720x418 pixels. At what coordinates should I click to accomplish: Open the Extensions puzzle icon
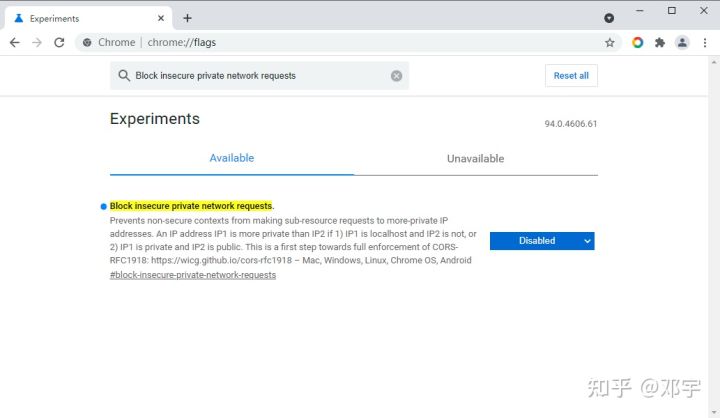[660, 43]
